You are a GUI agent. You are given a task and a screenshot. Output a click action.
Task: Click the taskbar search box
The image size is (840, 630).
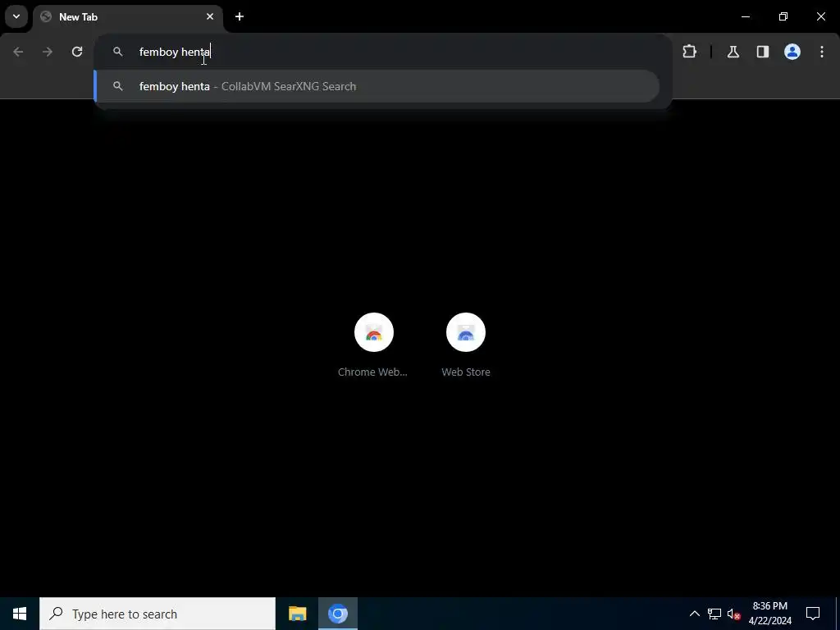click(x=157, y=614)
